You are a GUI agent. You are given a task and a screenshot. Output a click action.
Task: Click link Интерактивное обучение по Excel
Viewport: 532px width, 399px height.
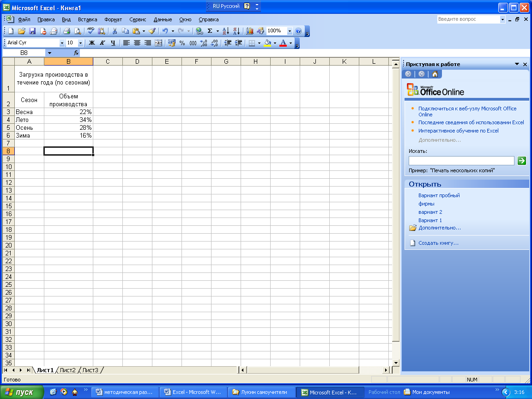pos(459,131)
